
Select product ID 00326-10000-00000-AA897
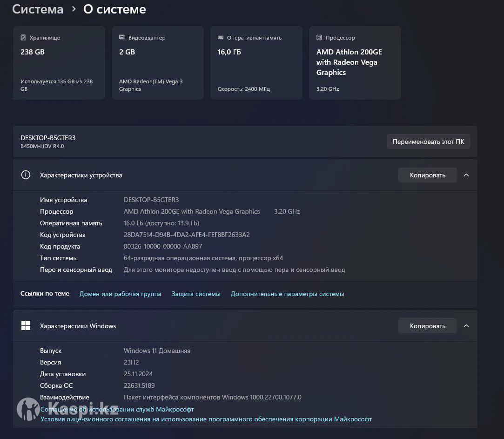(x=163, y=246)
